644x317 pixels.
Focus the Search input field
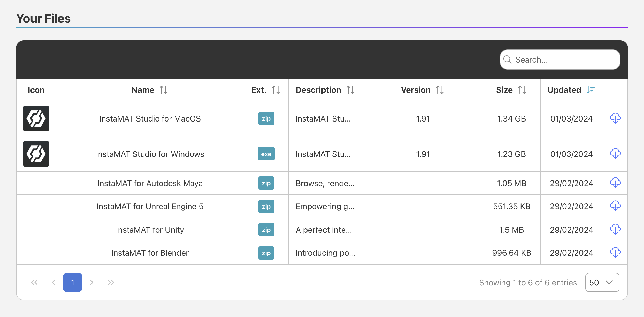(560, 59)
